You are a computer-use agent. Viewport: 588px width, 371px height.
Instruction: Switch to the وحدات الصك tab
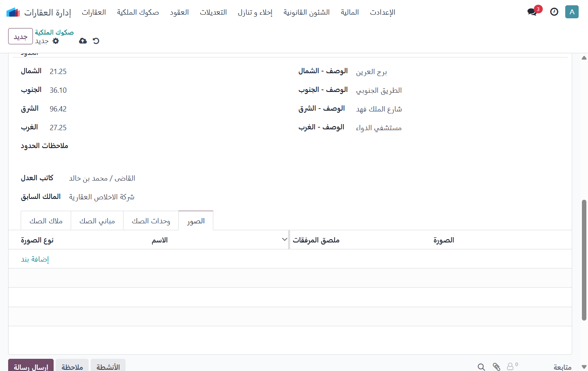click(151, 221)
